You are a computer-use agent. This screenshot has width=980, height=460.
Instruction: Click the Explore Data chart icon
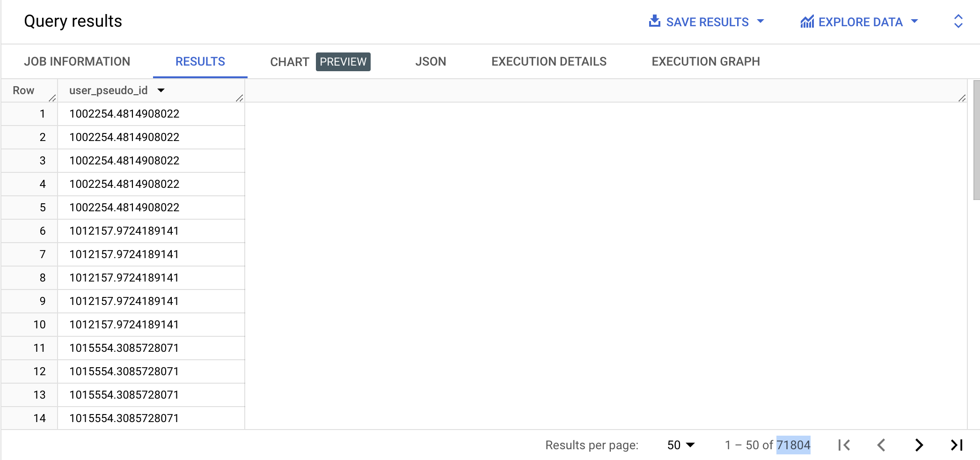[x=807, y=22]
